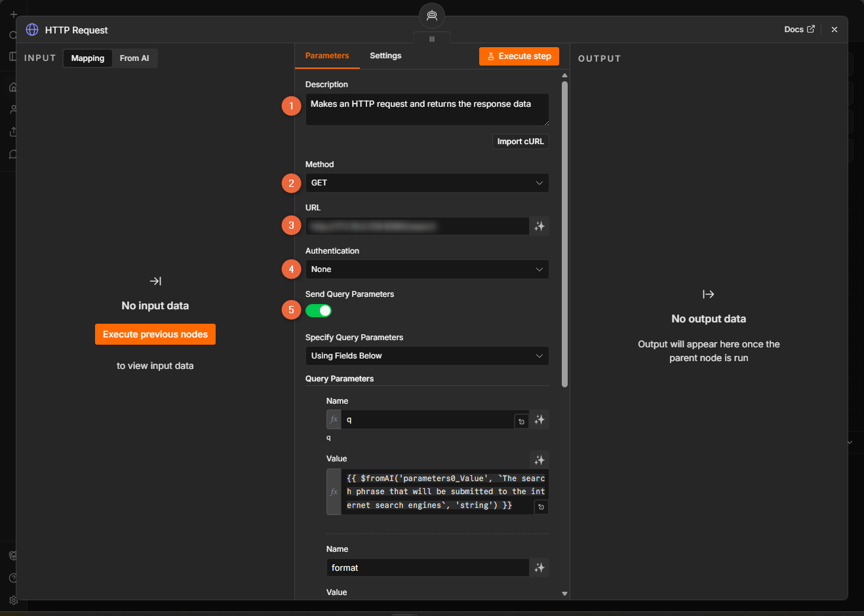The image size is (864, 616).
Task: Click the AI sparkle icon beside URL field
Action: [x=539, y=226]
